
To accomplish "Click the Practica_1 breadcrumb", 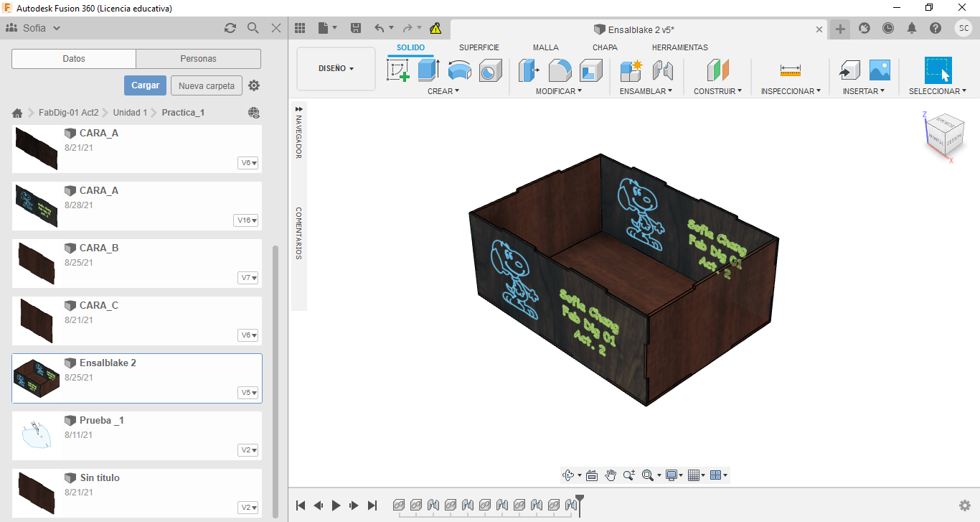I will tap(183, 113).
